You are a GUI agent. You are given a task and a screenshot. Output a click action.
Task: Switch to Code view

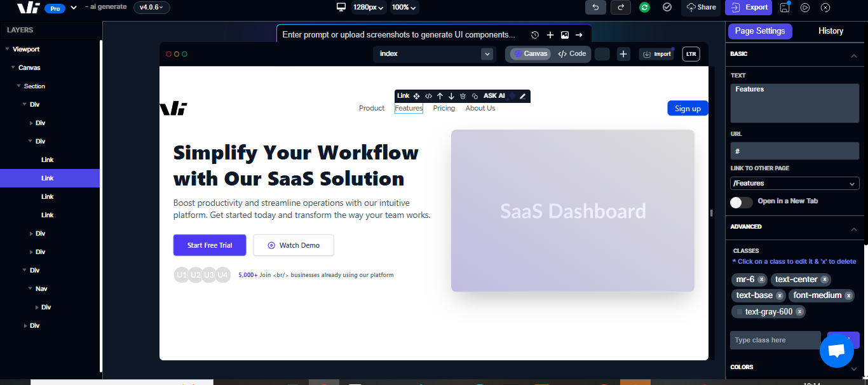(572, 54)
